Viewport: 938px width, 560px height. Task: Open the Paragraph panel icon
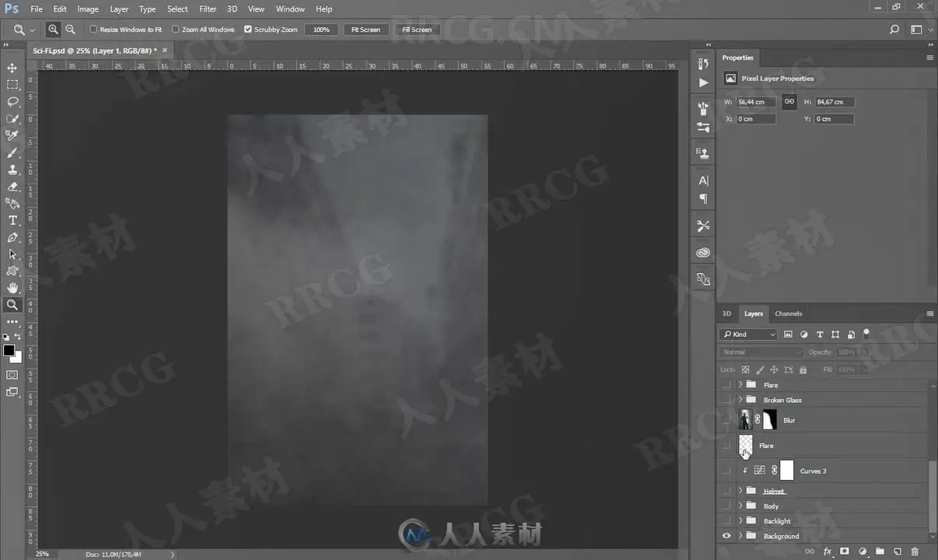coord(703,199)
